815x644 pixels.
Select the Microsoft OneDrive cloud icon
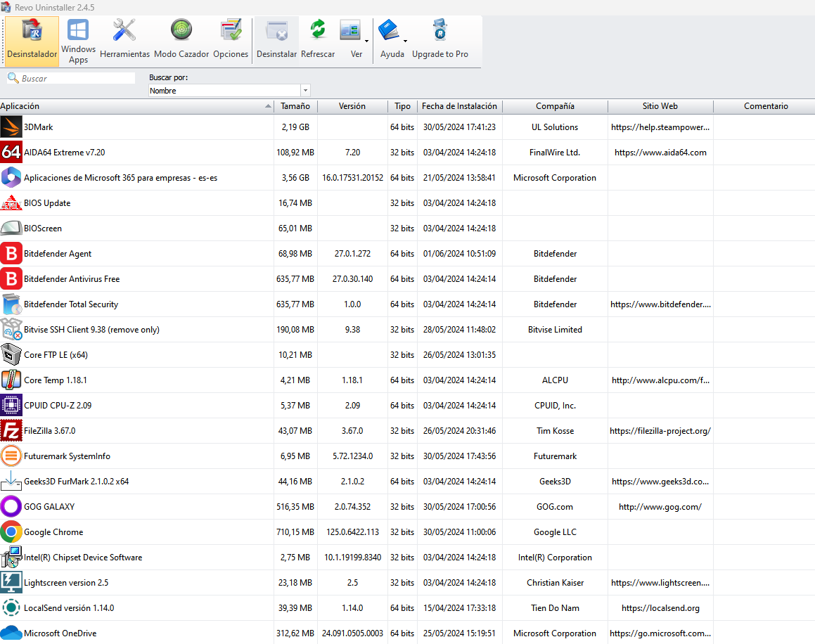[11, 633]
